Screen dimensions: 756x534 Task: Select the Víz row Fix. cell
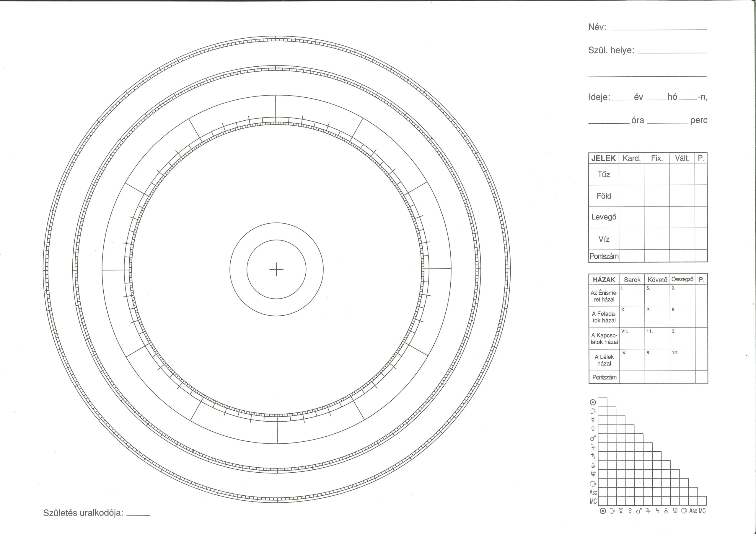[x=656, y=239]
